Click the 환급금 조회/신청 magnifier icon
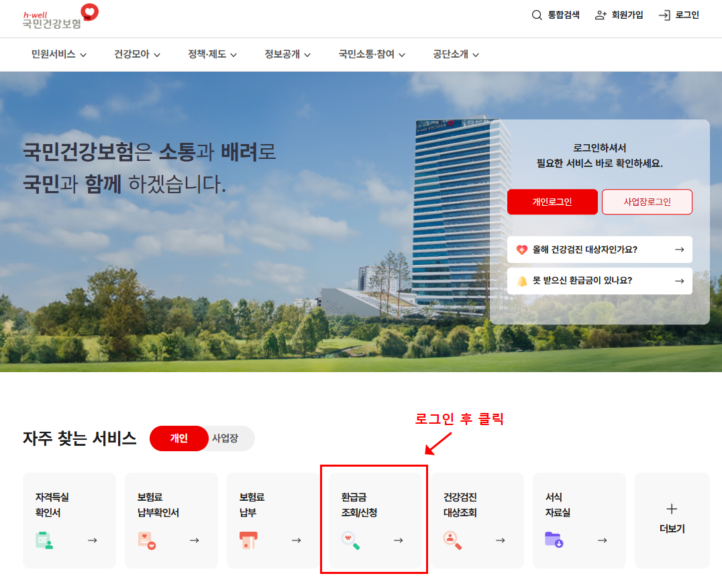This screenshot has width=722, height=588. (350, 540)
